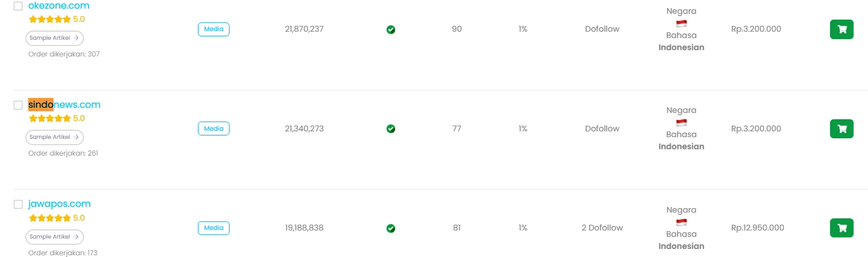Image resolution: width=868 pixels, height=257 pixels.
Task: Open the okezone.com site link
Action: [59, 6]
